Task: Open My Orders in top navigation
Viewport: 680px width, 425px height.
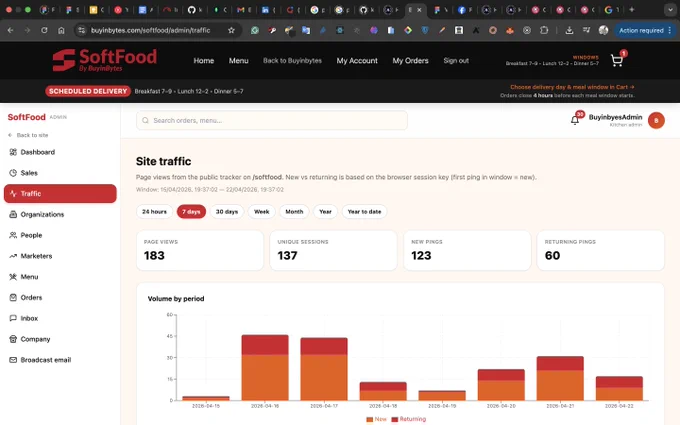Action: (x=410, y=61)
